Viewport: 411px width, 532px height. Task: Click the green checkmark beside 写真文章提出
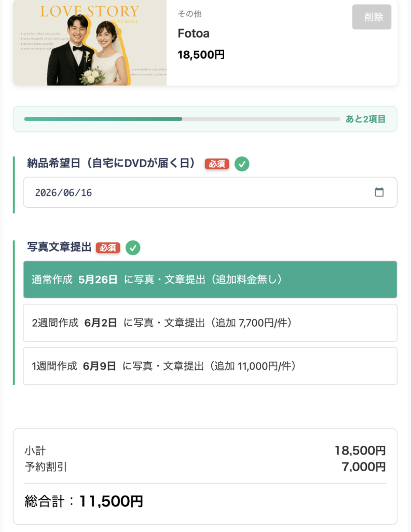tap(133, 248)
